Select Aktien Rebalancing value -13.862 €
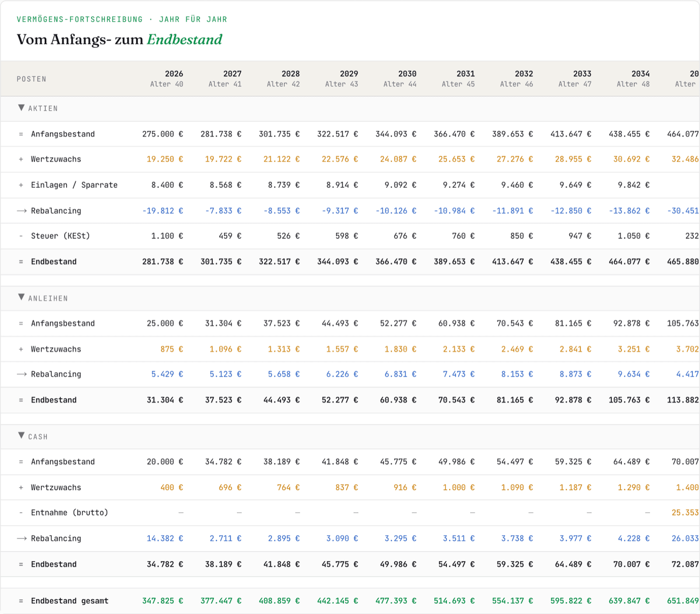The image size is (700, 614). pyautogui.click(x=629, y=211)
